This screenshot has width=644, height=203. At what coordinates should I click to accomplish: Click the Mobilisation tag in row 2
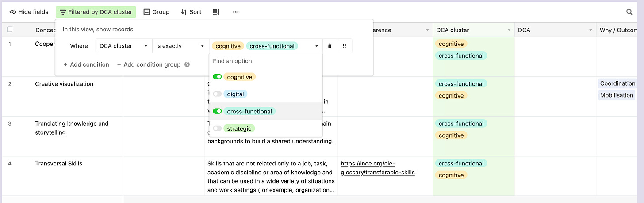pyautogui.click(x=617, y=95)
